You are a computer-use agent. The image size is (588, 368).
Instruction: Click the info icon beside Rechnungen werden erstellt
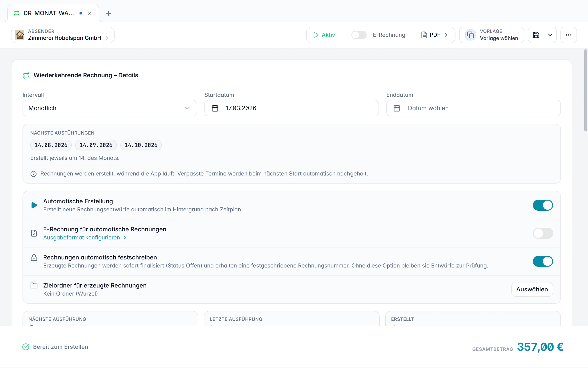click(34, 174)
